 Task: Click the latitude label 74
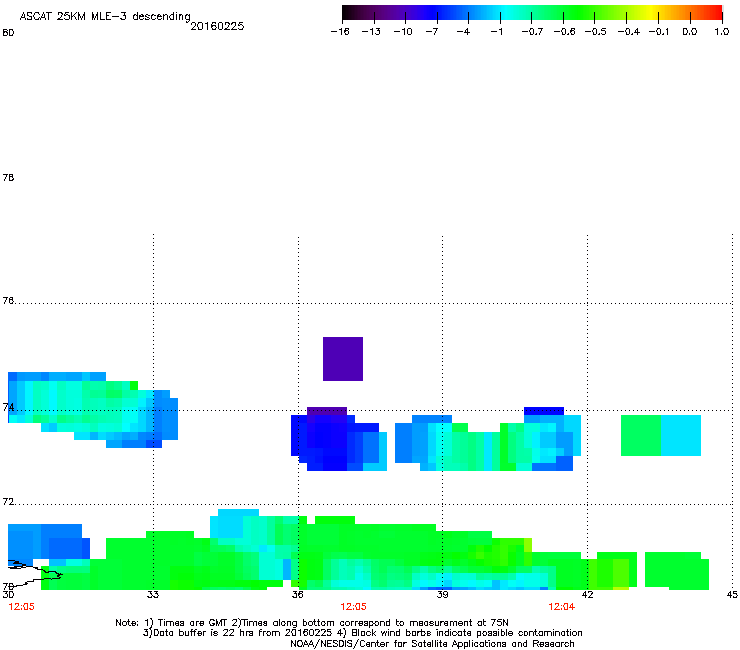(8, 407)
